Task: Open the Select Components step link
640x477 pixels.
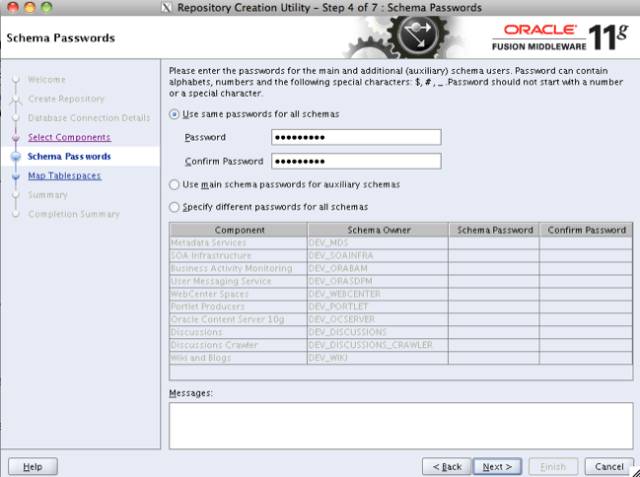Action: click(x=69, y=137)
